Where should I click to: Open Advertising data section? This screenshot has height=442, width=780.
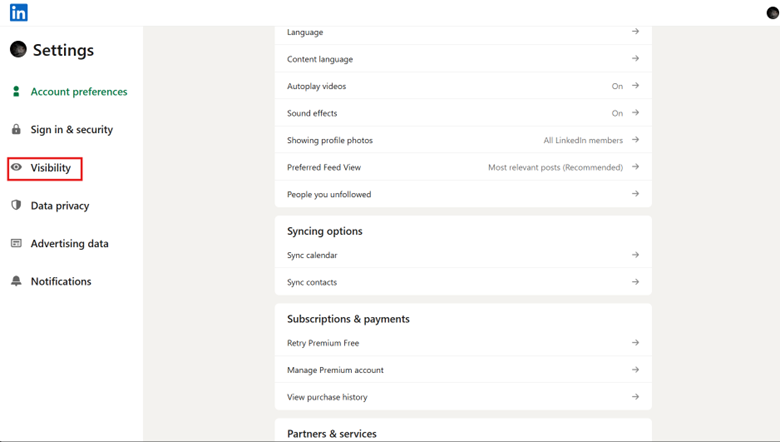click(70, 243)
